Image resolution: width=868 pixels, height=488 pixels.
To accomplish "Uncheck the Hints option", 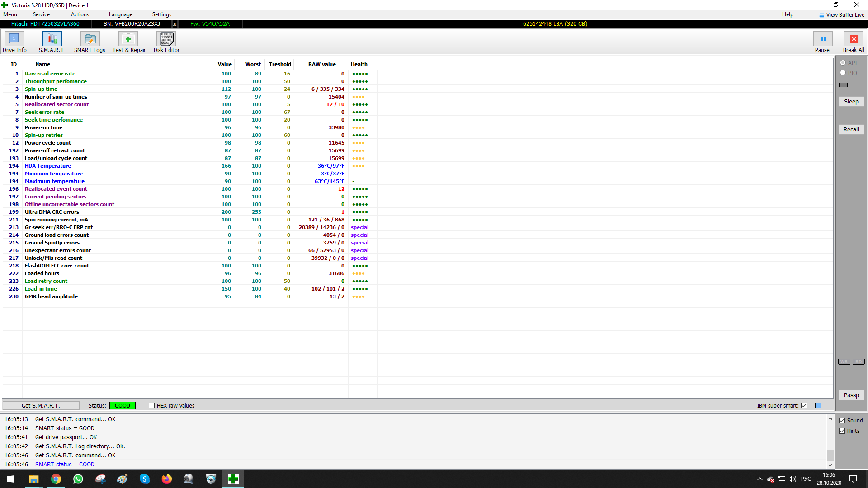I will pyautogui.click(x=842, y=431).
